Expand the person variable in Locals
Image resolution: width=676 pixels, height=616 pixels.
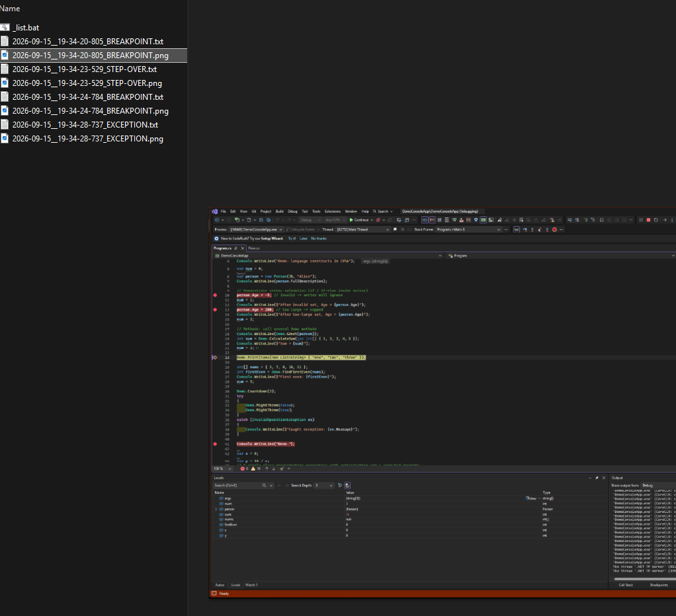[x=216, y=509]
